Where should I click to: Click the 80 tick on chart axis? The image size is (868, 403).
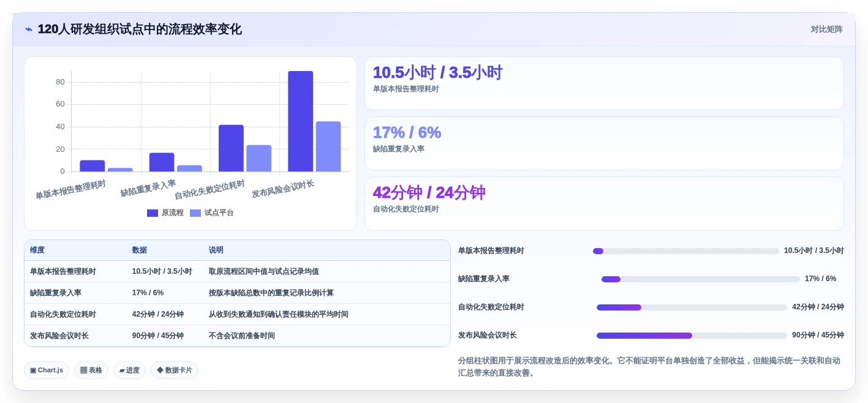60,82
